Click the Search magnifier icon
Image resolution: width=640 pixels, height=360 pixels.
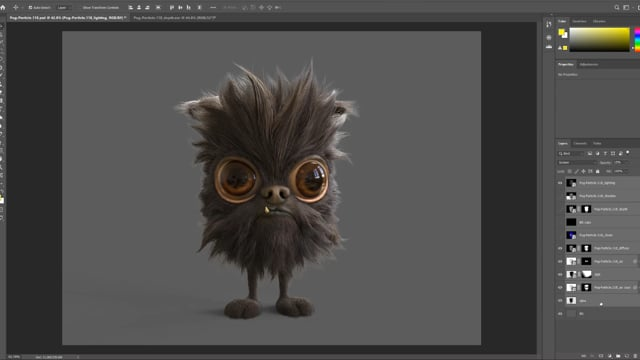point(617,7)
